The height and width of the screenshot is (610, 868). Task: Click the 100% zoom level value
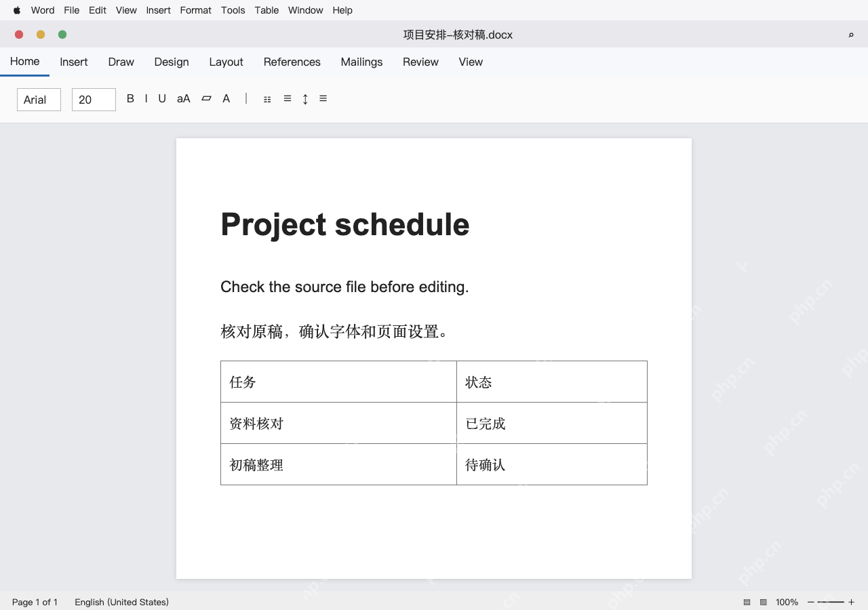(787, 602)
